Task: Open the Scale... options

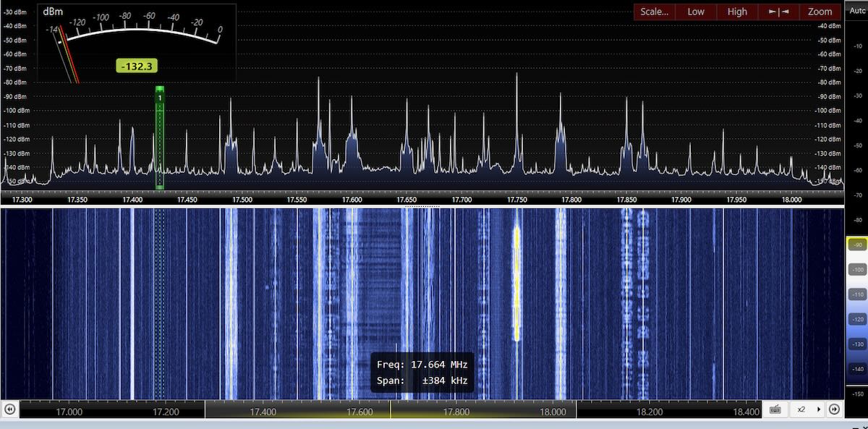Action: tap(655, 12)
